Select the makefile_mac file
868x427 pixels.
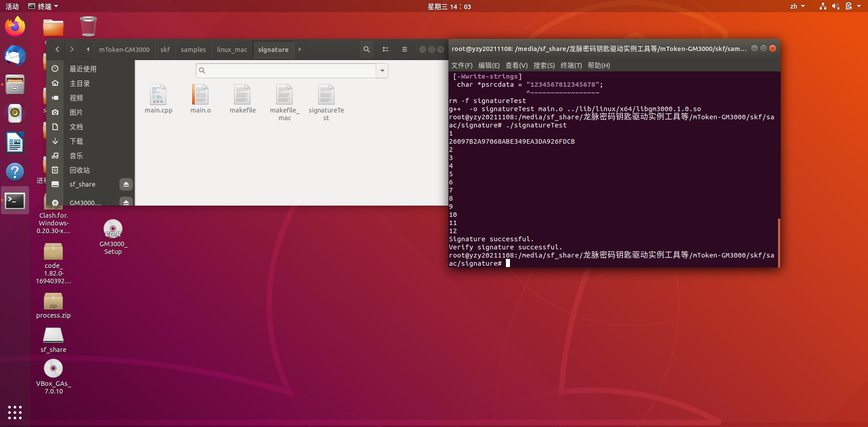(x=284, y=103)
